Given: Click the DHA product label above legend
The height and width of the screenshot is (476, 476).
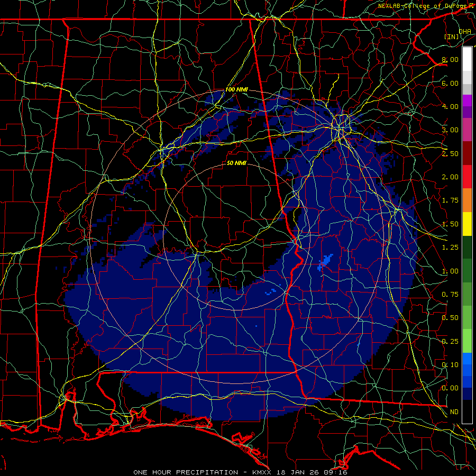Looking at the screenshot, I should coord(465,31).
